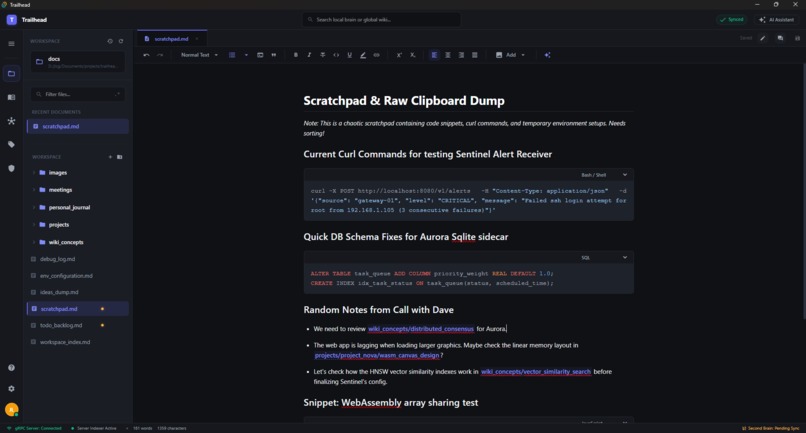Align text left
Image resolution: width=806 pixels, height=433 pixels.
pyautogui.click(x=434, y=55)
